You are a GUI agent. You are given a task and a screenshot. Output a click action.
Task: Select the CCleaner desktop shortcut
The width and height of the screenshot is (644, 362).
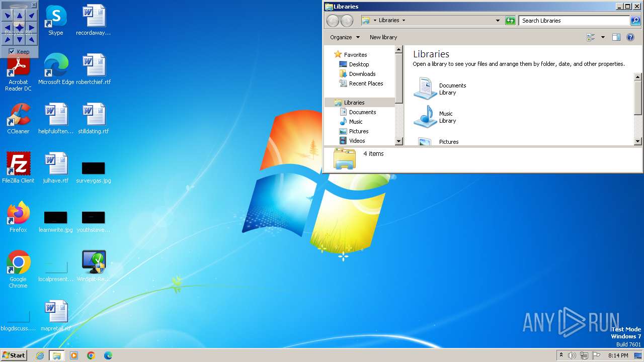tap(18, 119)
